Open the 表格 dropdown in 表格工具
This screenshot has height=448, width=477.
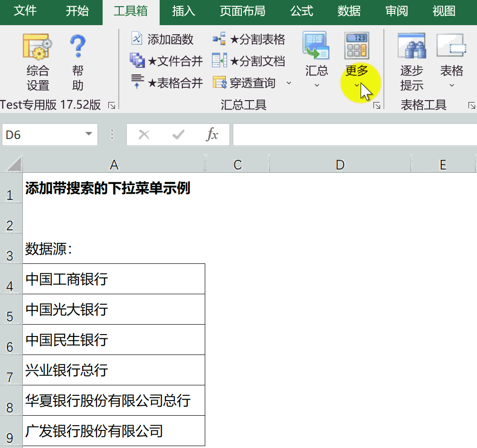451,86
